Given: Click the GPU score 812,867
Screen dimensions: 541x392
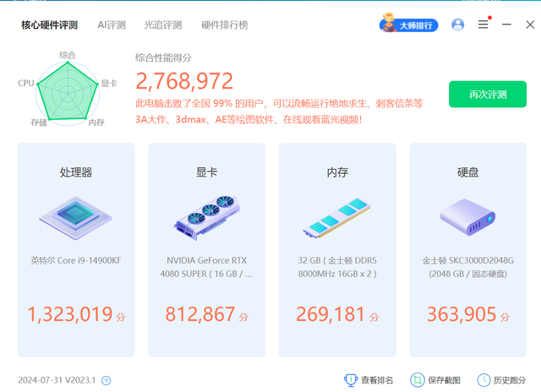Looking at the screenshot, I should (200, 314).
